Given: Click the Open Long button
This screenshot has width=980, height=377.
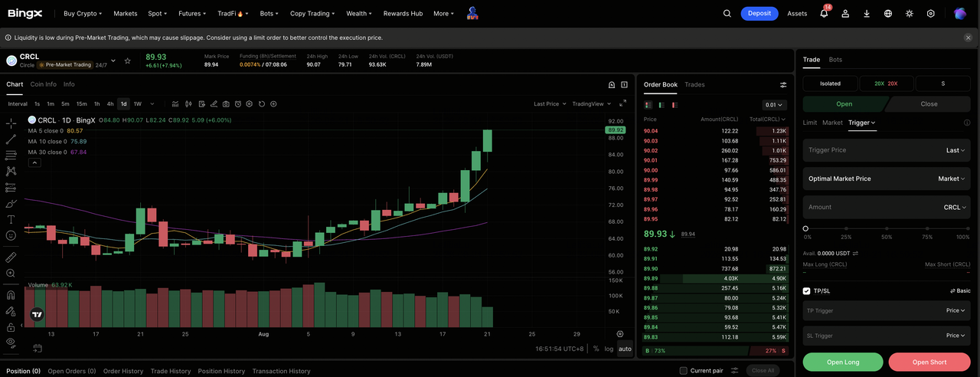Looking at the screenshot, I should [x=843, y=362].
